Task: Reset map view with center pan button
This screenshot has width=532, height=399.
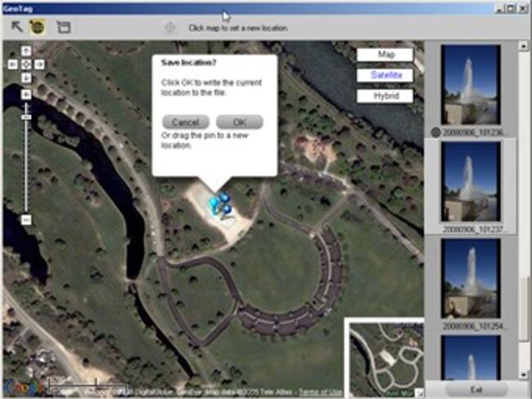Action: click(26, 64)
